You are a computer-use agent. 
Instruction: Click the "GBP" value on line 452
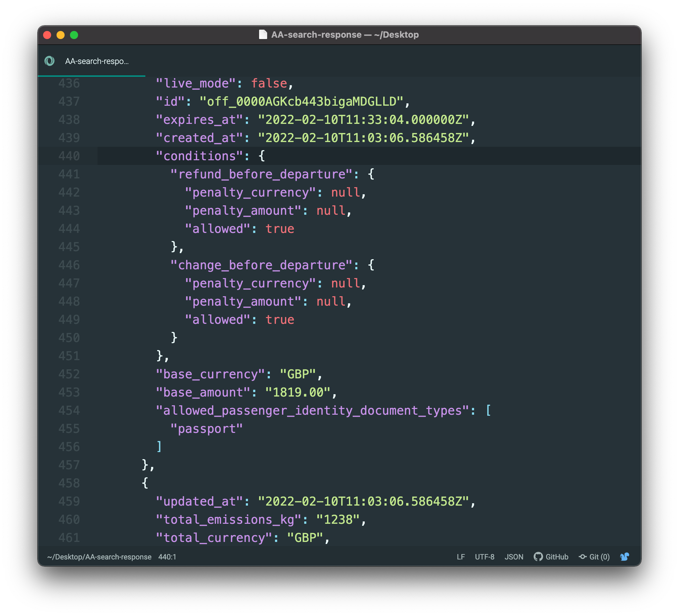coord(298,374)
